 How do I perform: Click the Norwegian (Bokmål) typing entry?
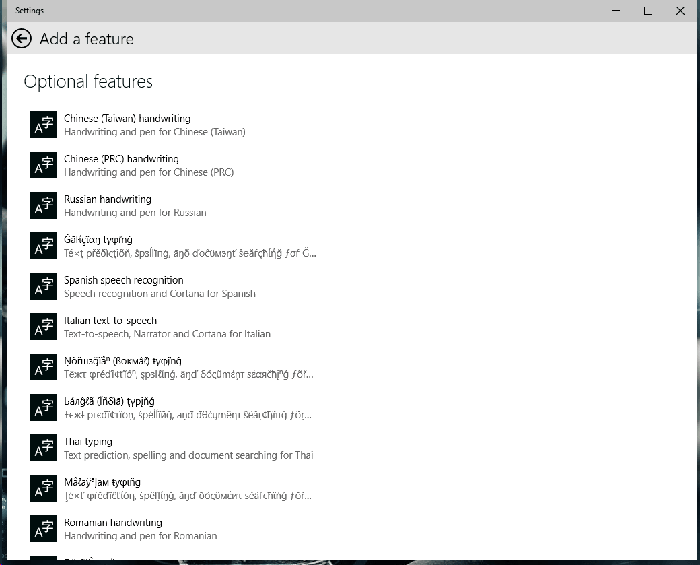tap(122, 361)
